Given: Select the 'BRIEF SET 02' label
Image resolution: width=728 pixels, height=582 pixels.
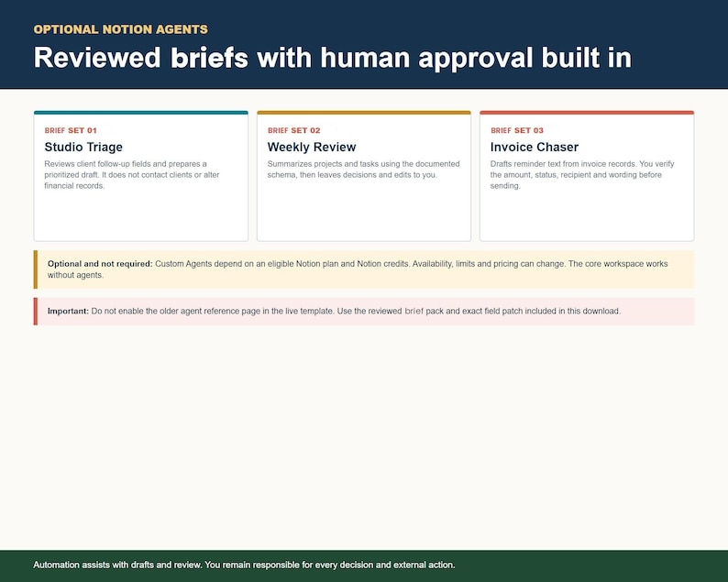Looking at the screenshot, I should [x=294, y=130].
